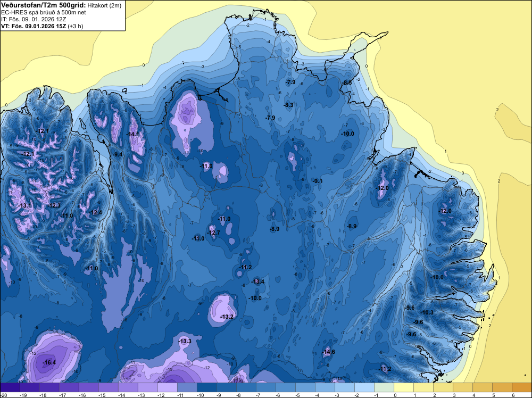Click the -12.4 temperature value on the map
This screenshot has height=398, width=532.
click(96, 213)
